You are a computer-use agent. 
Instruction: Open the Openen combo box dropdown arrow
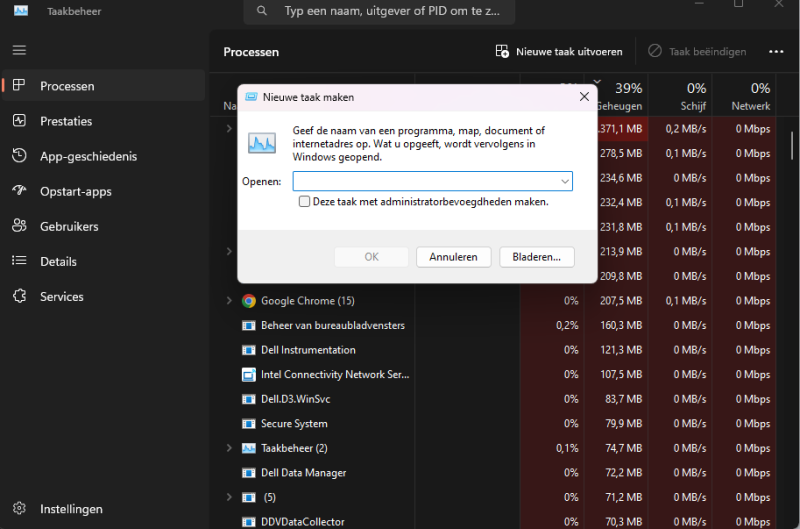pyautogui.click(x=565, y=182)
